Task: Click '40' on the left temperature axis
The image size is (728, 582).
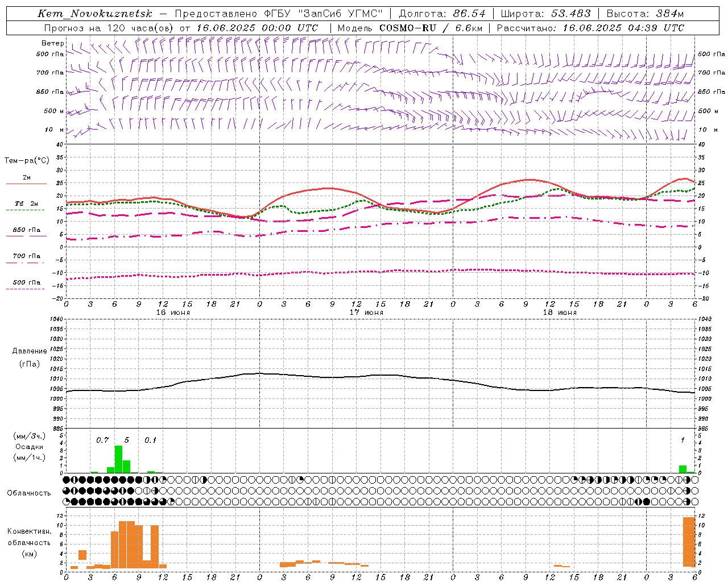Action: click(x=61, y=144)
